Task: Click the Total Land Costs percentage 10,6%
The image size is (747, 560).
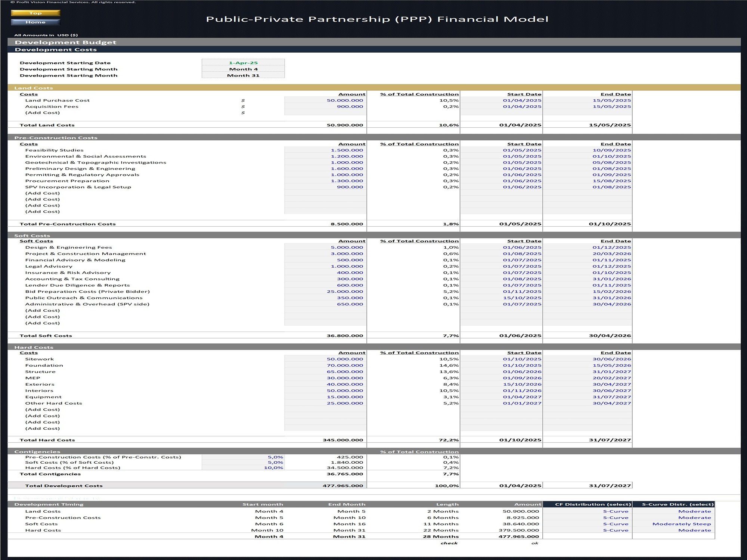Action: (x=449, y=125)
